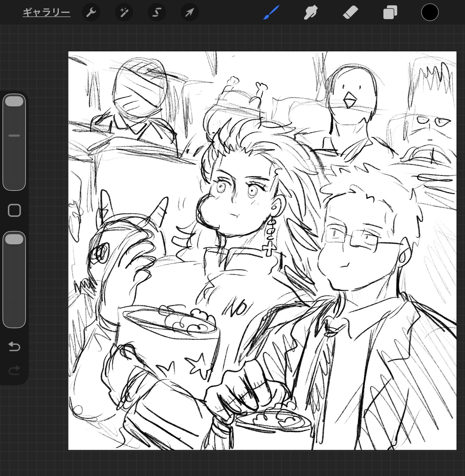Select the Smudge finger tool

coord(311,13)
